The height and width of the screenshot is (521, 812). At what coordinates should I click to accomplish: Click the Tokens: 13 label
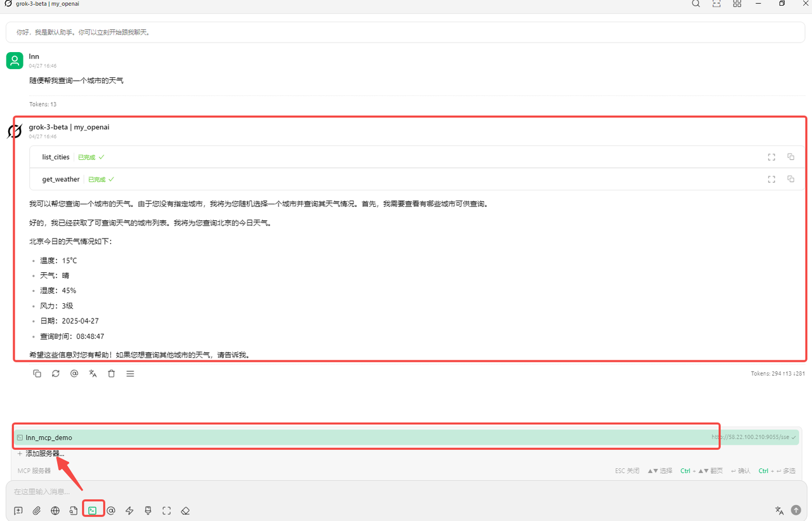(43, 104)
